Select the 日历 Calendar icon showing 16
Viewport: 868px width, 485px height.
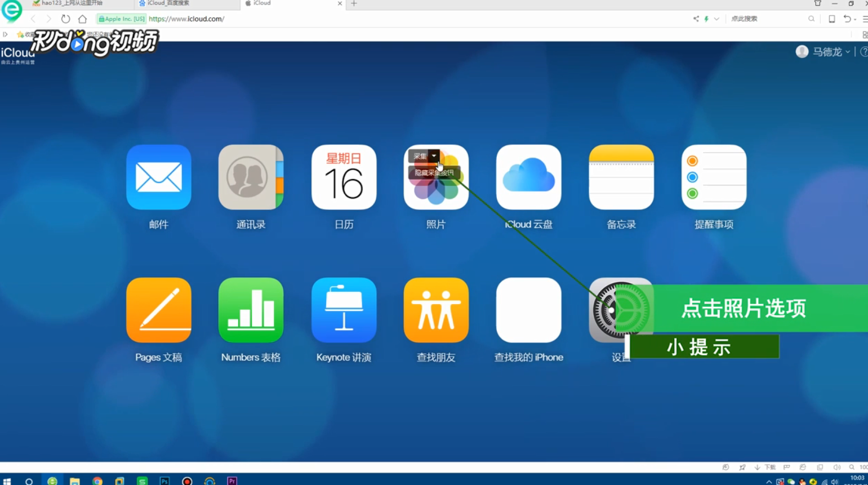coord(344,176)
